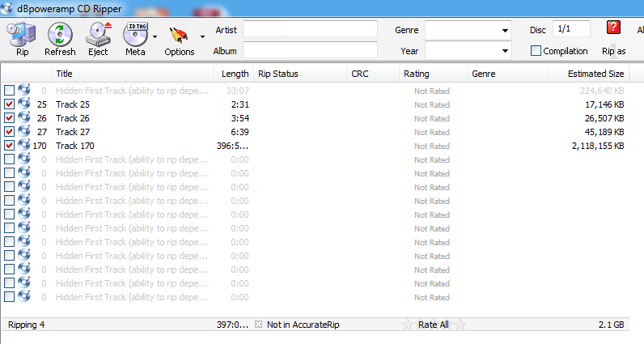Click the Rip toolbar icon

click(22, 35)
